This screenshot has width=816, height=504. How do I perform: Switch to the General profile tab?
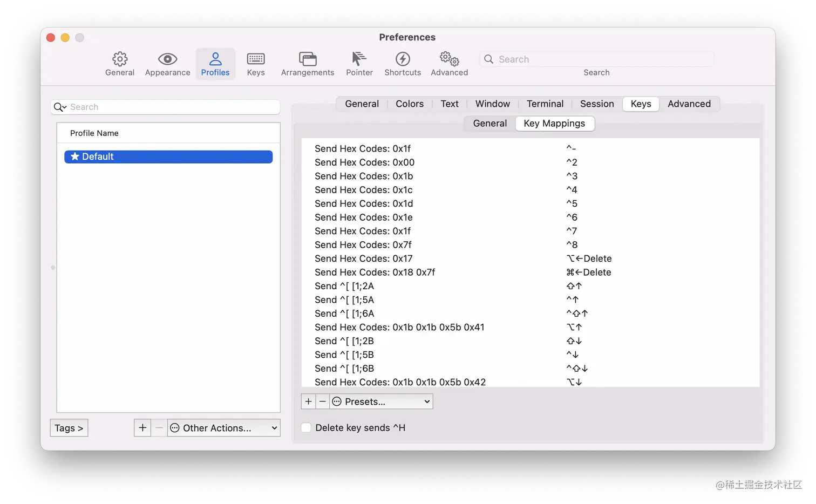pyautogui.click(x=362, y=104)
